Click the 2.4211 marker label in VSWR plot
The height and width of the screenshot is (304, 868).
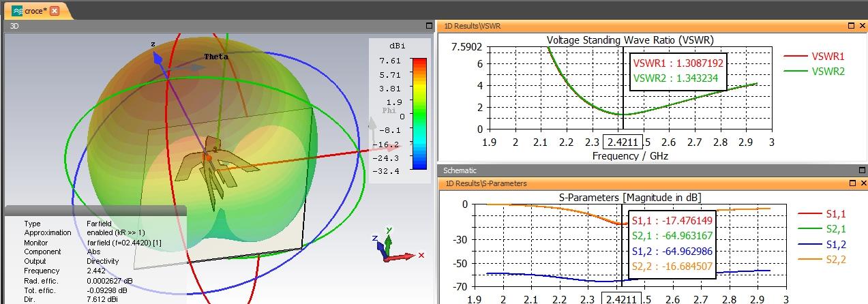pos(622,142)
